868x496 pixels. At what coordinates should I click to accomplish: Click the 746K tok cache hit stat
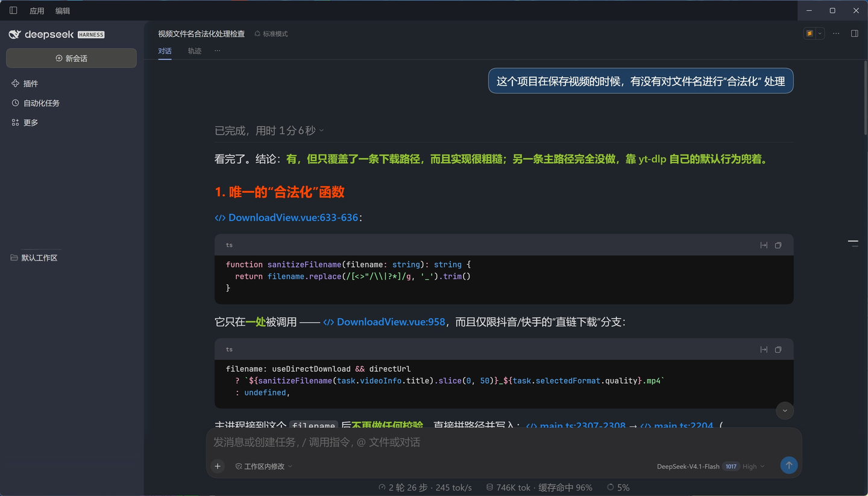(x=539, y=488)
